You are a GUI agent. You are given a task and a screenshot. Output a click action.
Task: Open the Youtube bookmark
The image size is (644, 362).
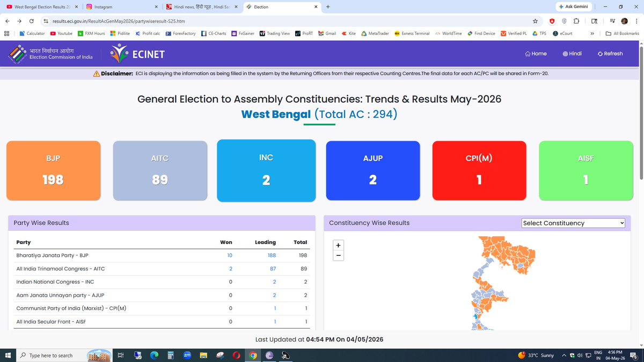[61, 33]
